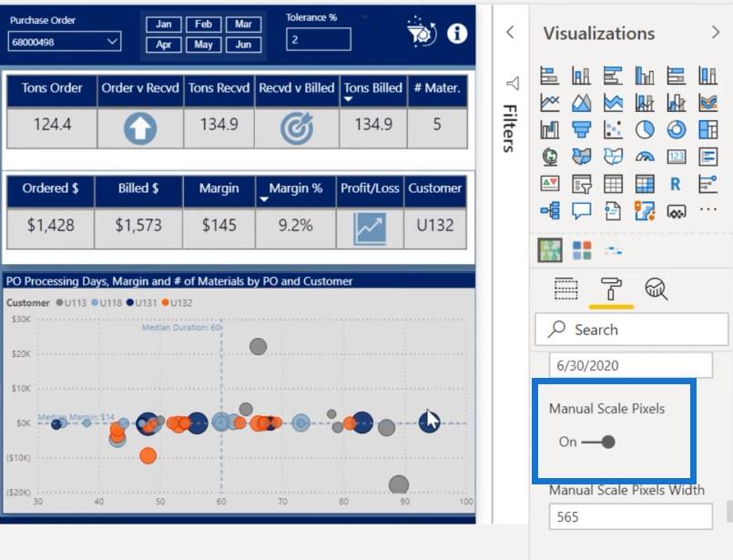Select the Stacked column chart visual
Screen dimensions: 733x560
(581, 76)
